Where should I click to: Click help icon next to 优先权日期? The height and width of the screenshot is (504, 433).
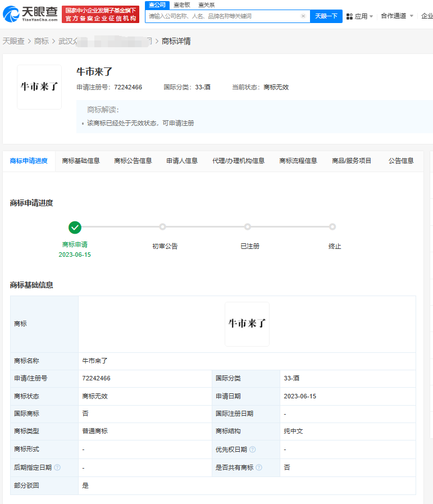253,449
